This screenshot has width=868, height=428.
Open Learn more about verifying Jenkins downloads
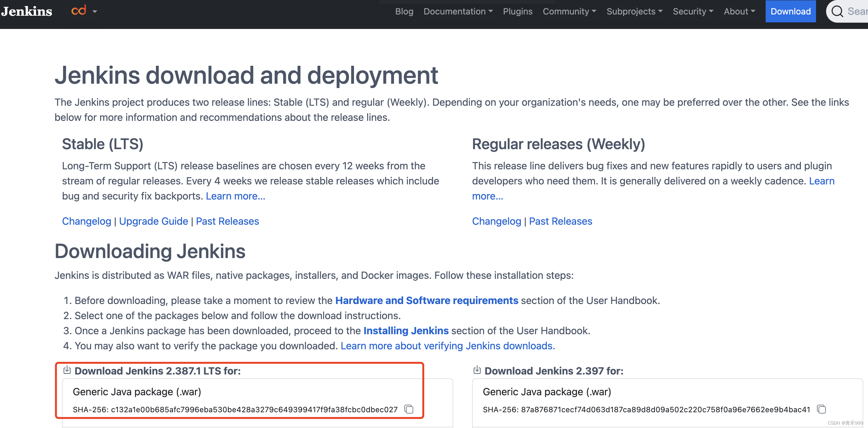pyautogui.click(x=448, y=346)
